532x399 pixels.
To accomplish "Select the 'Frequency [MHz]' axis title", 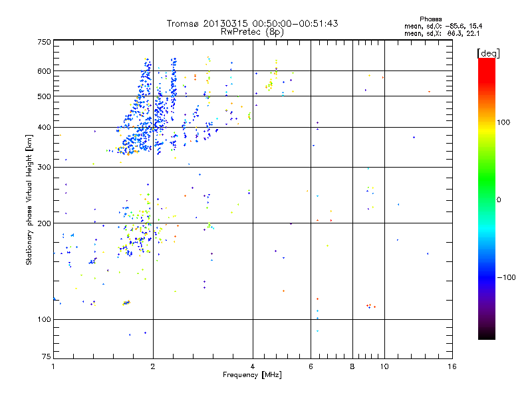I will (x=252, y=375).
